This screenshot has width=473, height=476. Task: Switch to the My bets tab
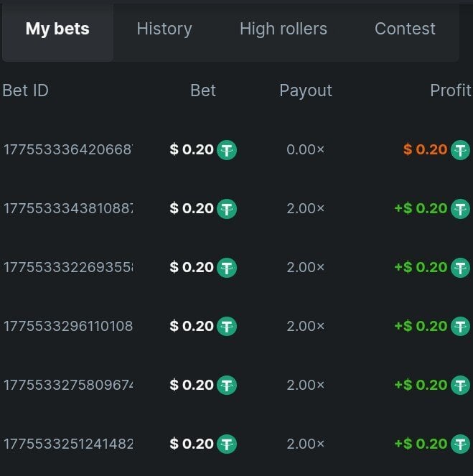click(57, 29)
